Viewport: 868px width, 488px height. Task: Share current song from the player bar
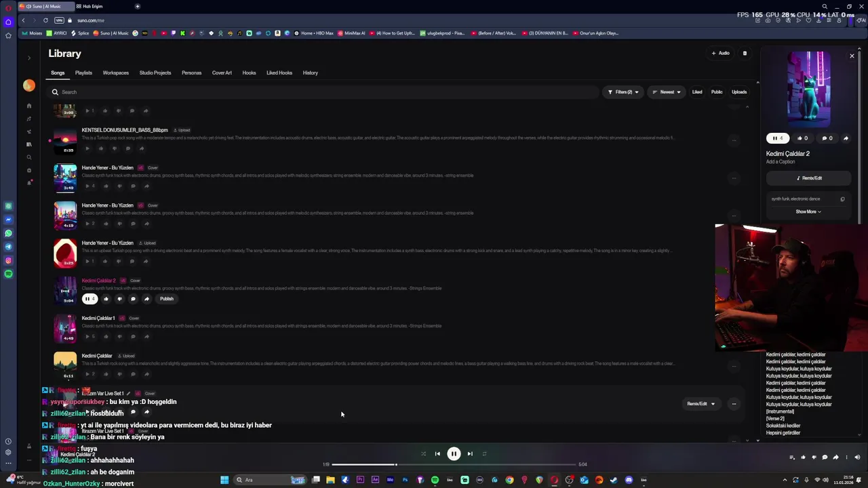click(x=835, y=457)
